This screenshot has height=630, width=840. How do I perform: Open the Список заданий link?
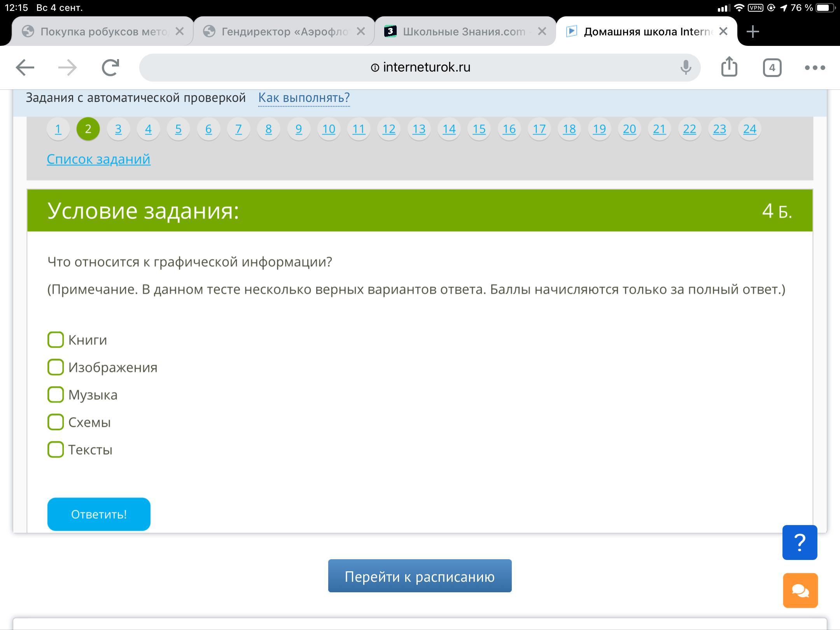98,159
